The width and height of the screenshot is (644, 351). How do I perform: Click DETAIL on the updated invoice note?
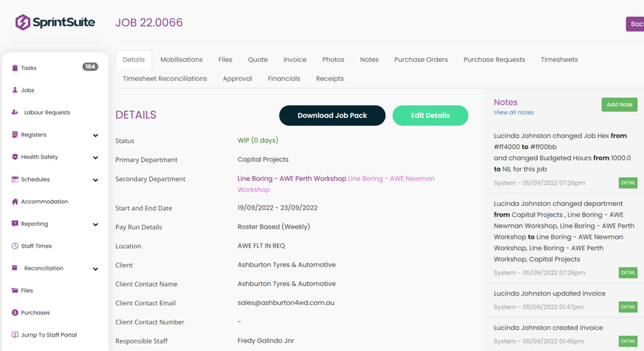628,306
